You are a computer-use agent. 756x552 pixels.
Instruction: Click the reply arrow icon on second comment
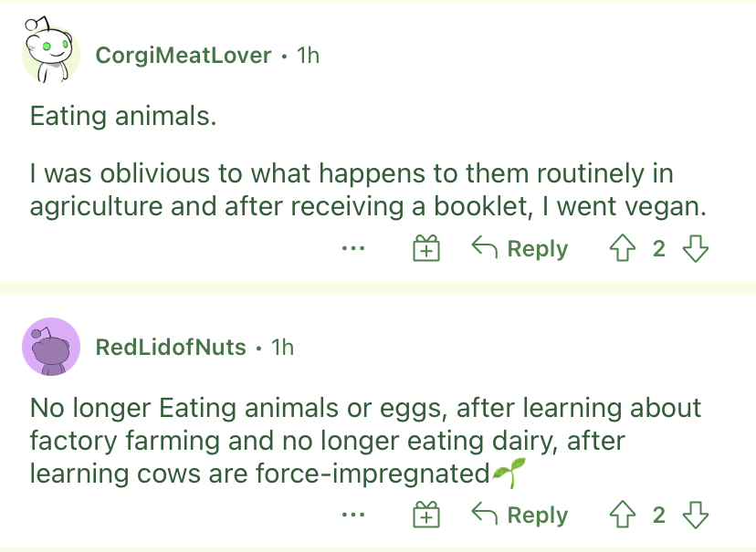484,512
